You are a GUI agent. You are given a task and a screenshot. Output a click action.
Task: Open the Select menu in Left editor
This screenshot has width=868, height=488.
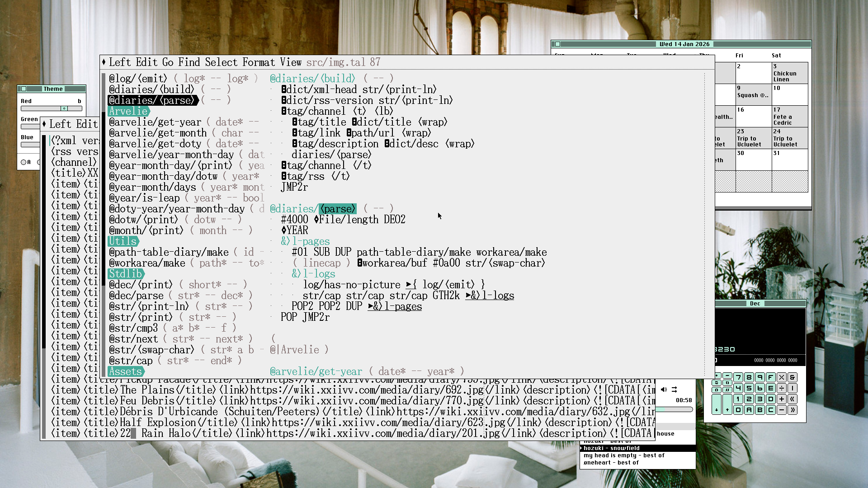click(x=221, y=62)
